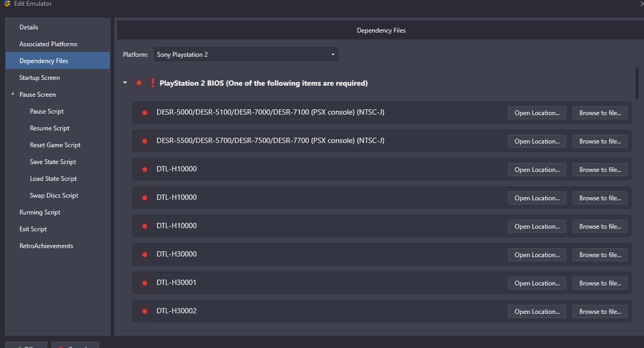Click the red exclamation mark warning icon
Viewport: 644px width, 348px height.
point(152,83)
